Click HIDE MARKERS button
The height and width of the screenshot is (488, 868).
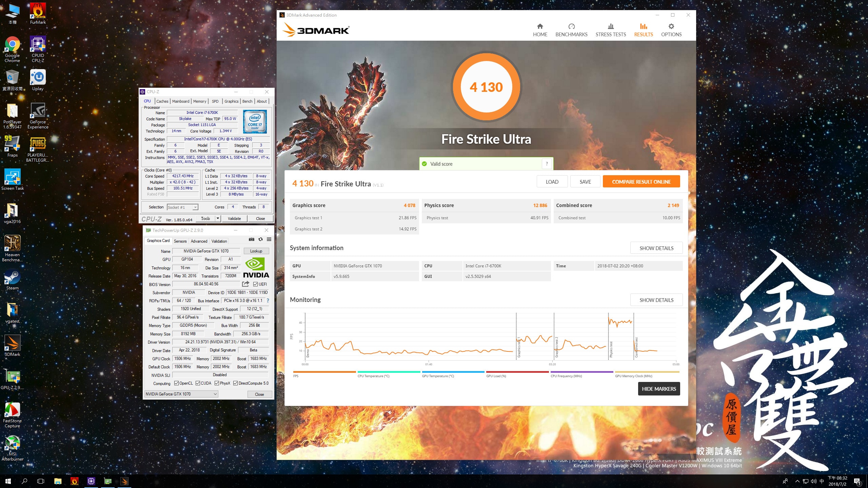(x=658, y=389)
